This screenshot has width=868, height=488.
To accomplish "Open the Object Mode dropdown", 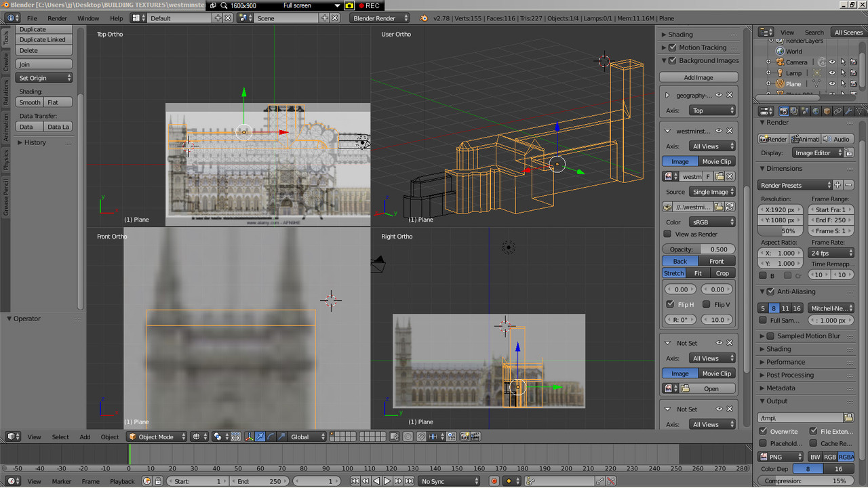I will [157, 437].
